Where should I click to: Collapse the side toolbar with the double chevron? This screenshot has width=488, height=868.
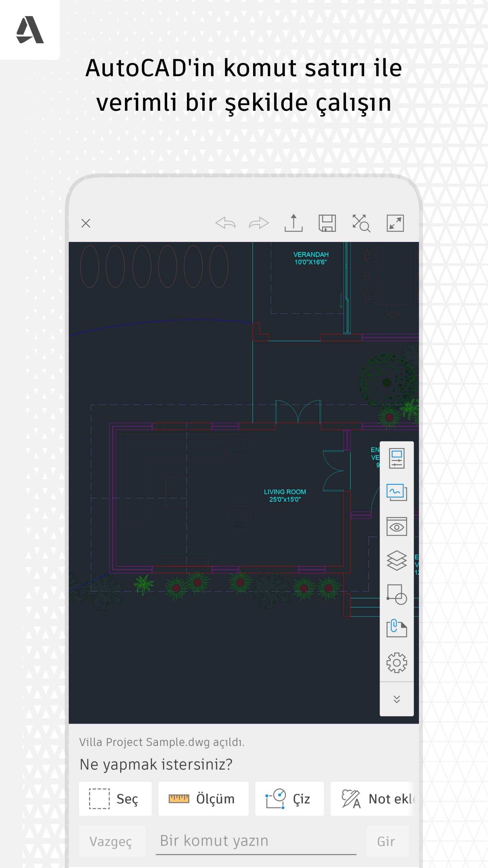(x=397, y=699)
